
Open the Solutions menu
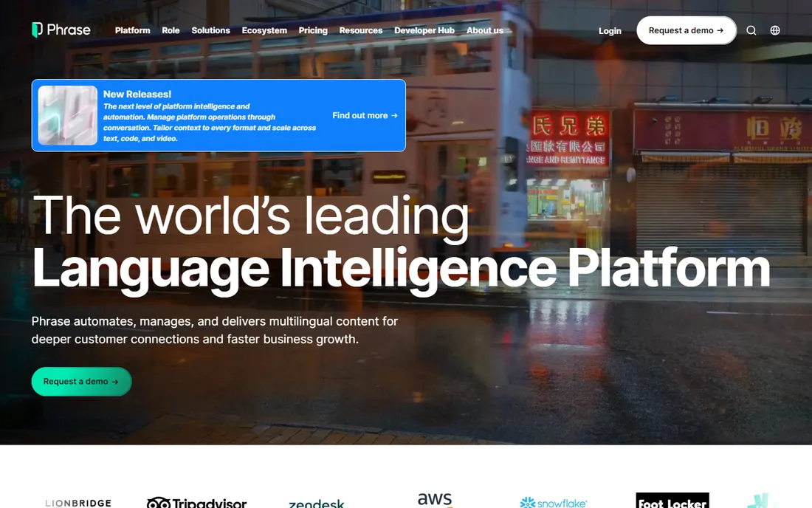211,30
